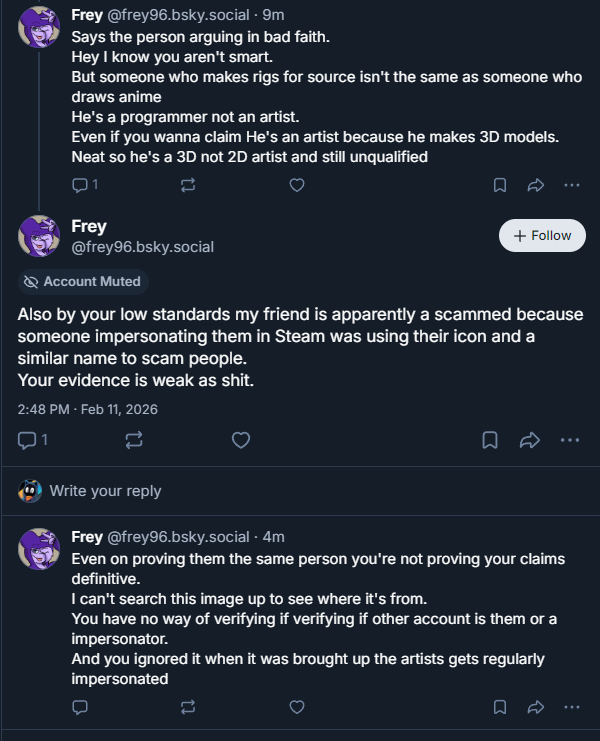Like the first post about bad faith
Viewport: 600px width, 741px height.
tap(296, 185)
